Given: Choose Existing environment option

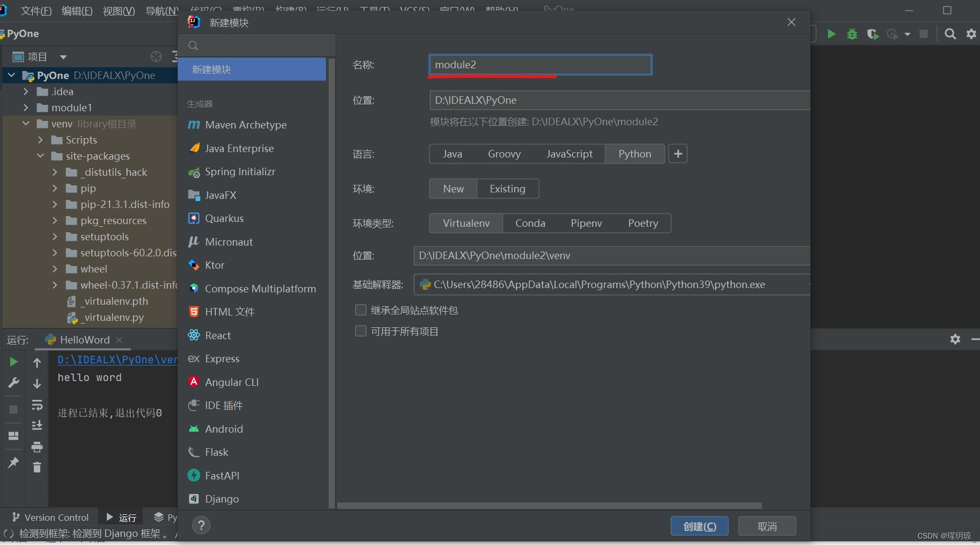Looking at the screenshot, I should coord(507,189).
